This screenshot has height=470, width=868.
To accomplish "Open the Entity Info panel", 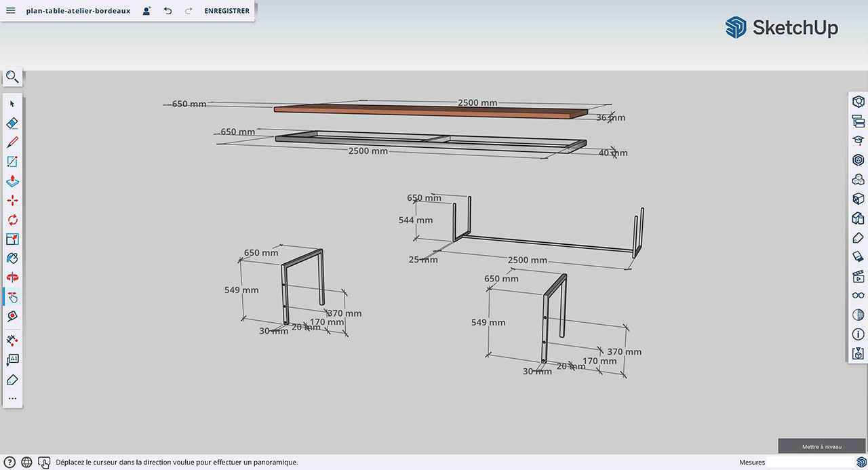I will (x=858, y=102).
